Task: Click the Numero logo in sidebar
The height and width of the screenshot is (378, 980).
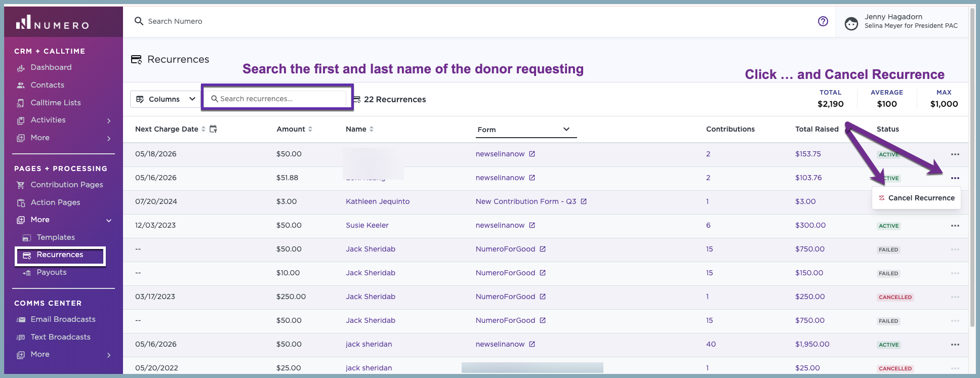Action: [x=52, y=22]
